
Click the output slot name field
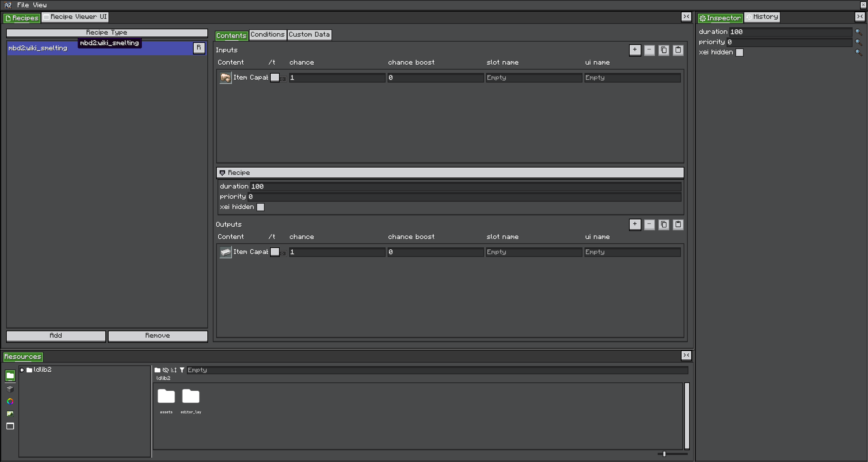point(534,252)
